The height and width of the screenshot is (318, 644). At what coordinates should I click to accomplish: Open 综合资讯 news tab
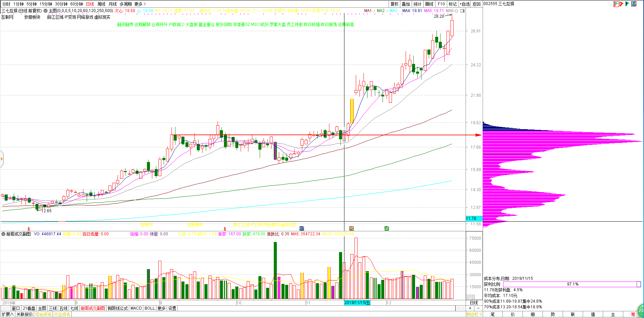click(x=44, y=314)
